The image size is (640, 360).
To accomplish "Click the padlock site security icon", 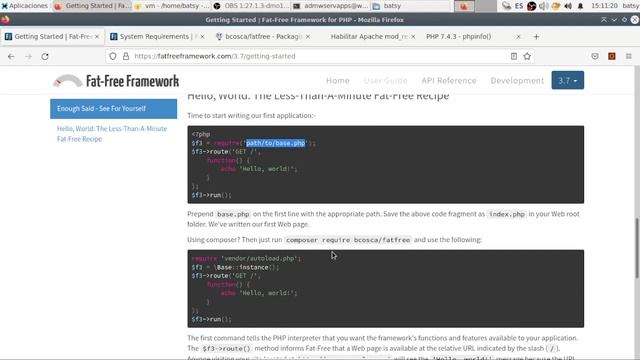I will point(126,56).
